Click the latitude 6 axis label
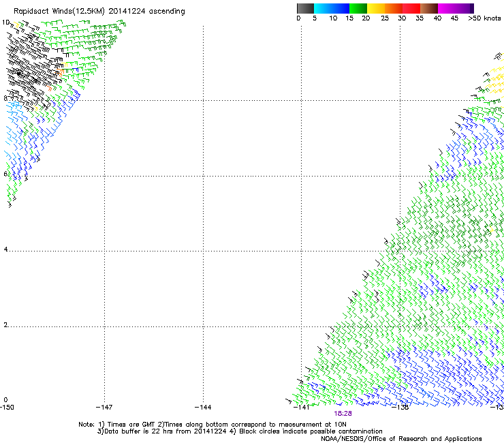This screenshot has height=443, width=504. click(5, 174)
